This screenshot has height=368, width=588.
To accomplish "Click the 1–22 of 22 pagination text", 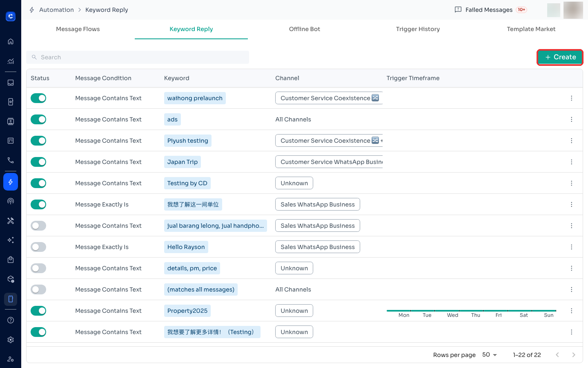I will [x=527, y=355].
